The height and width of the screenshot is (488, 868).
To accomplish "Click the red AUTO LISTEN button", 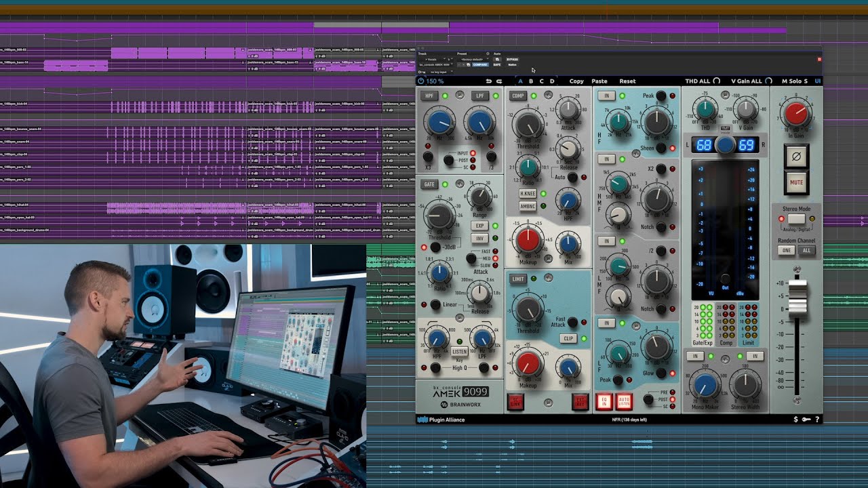I will tap(624, 402).
